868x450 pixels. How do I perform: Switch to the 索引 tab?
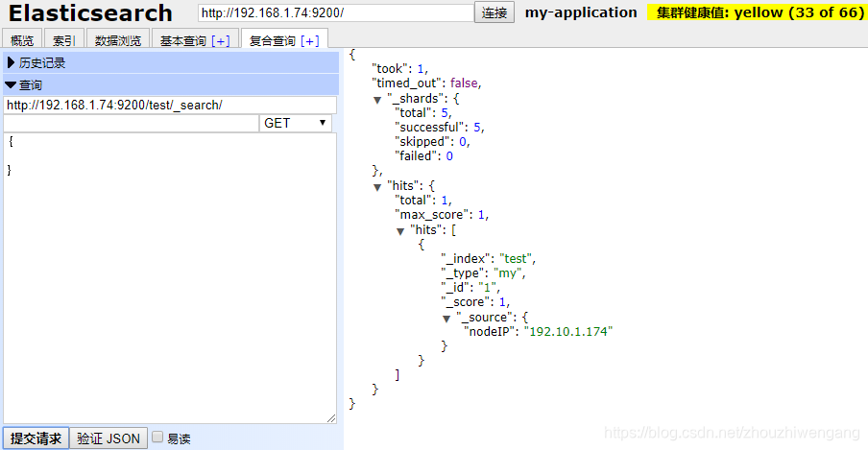63,40
